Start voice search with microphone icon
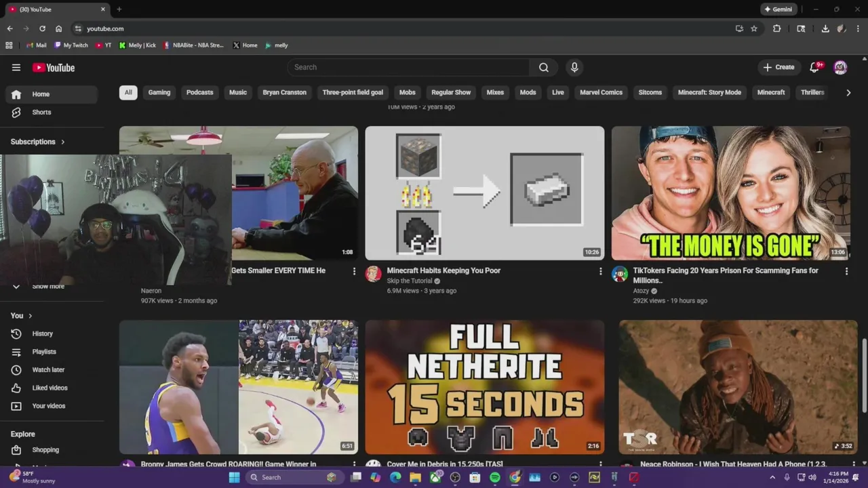Image resolution: width=868 pixels, height=488 pixels. (x=574, y=67)
